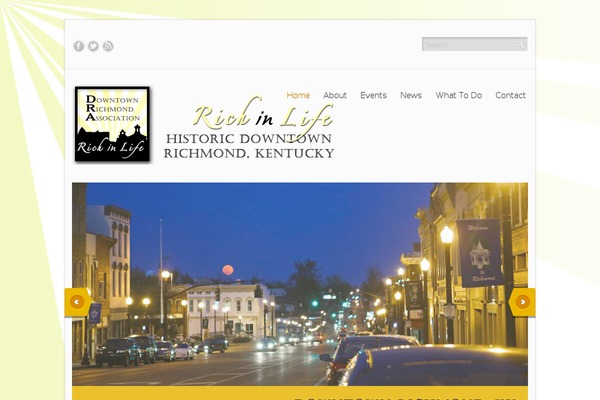Open the News menu item
This screenshot has height=400, width=600.
click(x=411, y=95)
